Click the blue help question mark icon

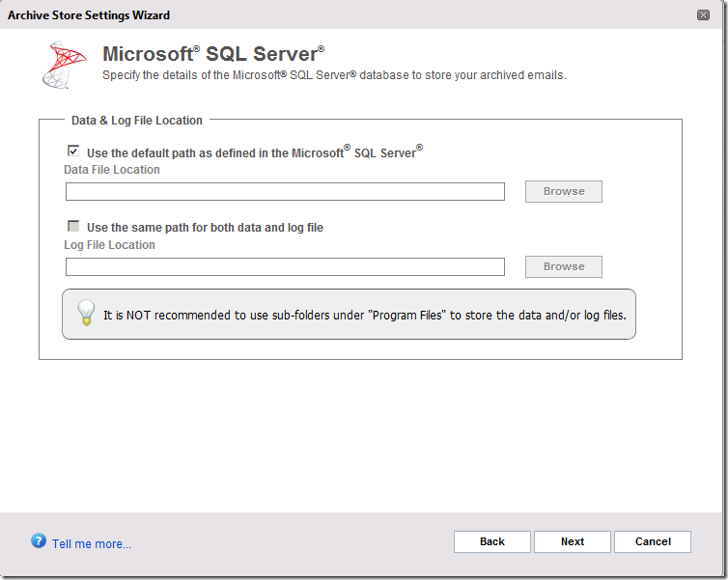pyautogui.click(x=39, y=540)
